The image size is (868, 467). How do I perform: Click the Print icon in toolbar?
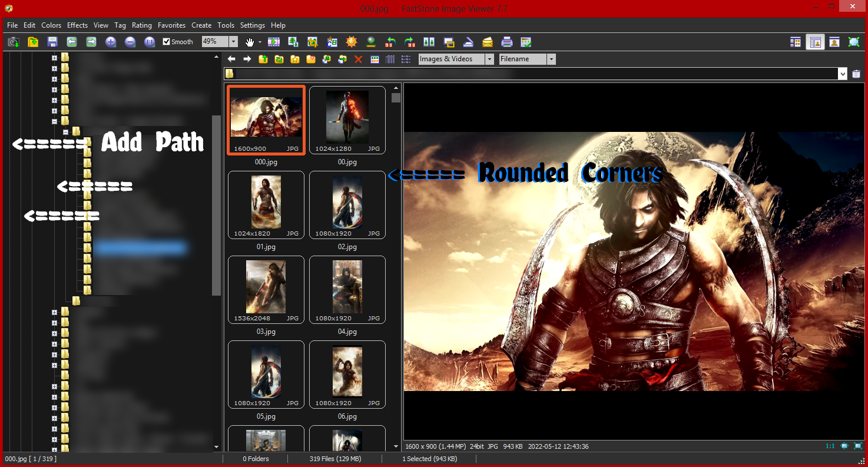(506, 42)
